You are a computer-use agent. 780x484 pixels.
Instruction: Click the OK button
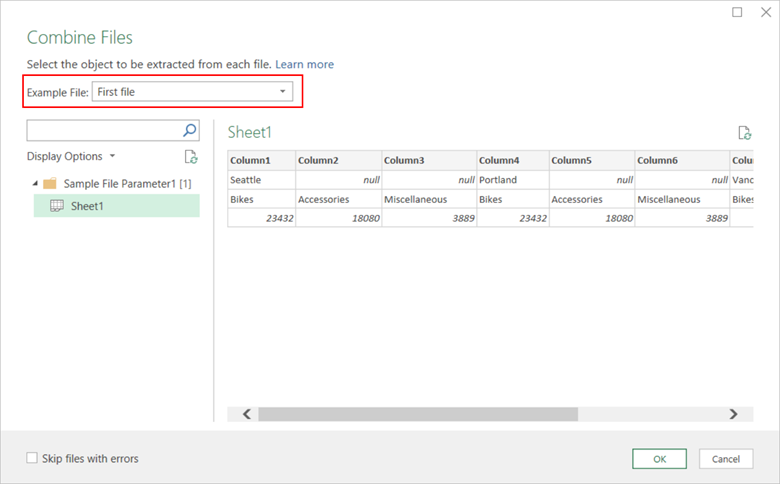(x=660, y=459)
